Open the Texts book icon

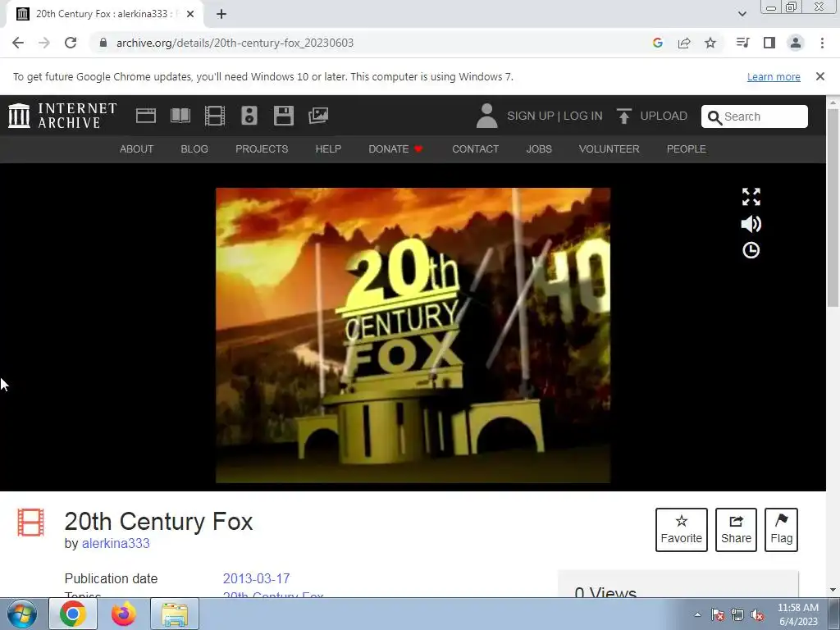[x=180, y=116]
